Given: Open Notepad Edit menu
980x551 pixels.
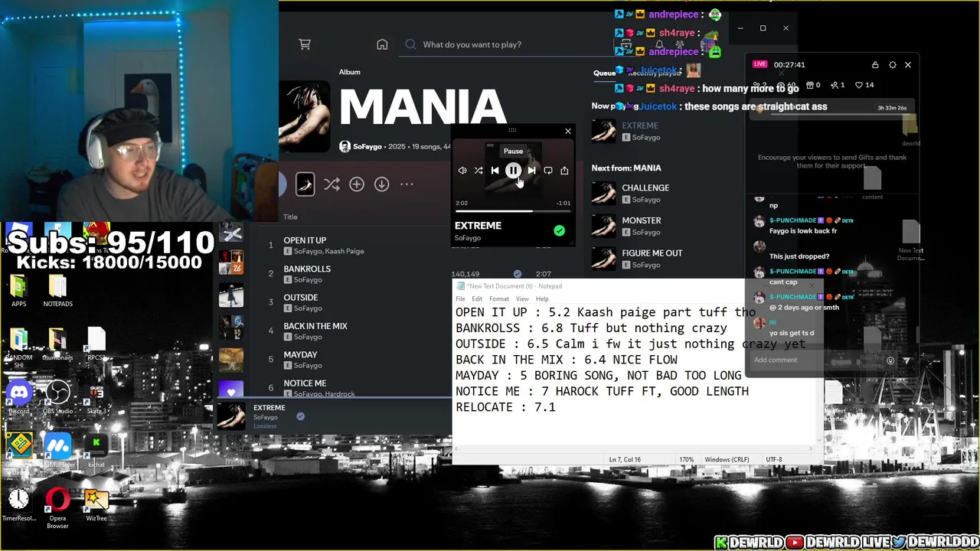Looking at the screenshot, I should click(x=477, y=298).
